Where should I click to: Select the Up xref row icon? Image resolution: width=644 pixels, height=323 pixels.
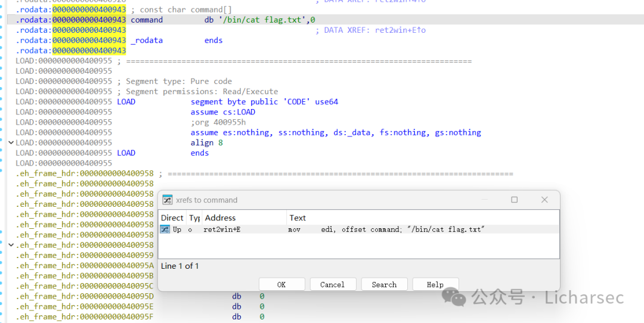(x=165, y=229)
